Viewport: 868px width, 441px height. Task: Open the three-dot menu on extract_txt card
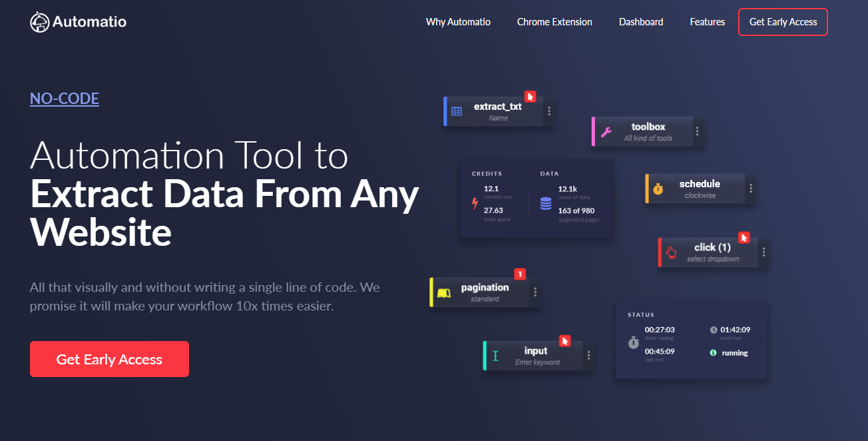point(549,111)
